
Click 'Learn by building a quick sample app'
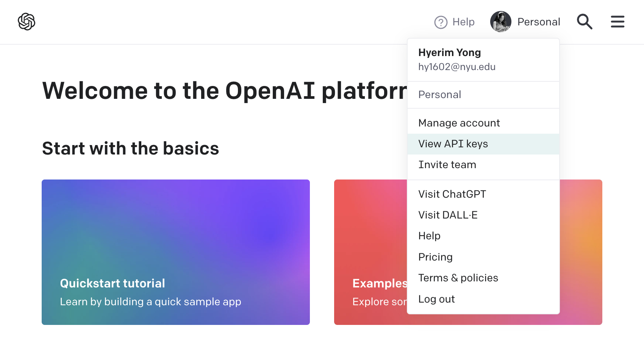pos(150,302)
